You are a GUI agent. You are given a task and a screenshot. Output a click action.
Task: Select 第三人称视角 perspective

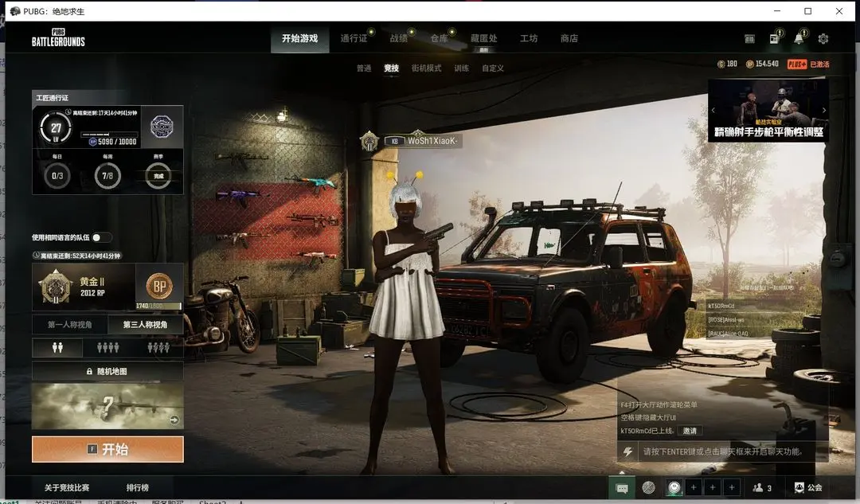coord(146,325)
